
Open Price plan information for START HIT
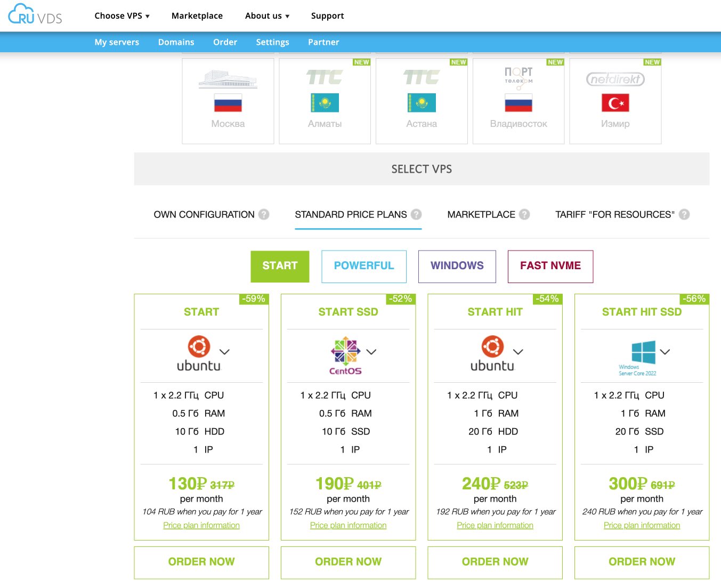click(495, 525)
